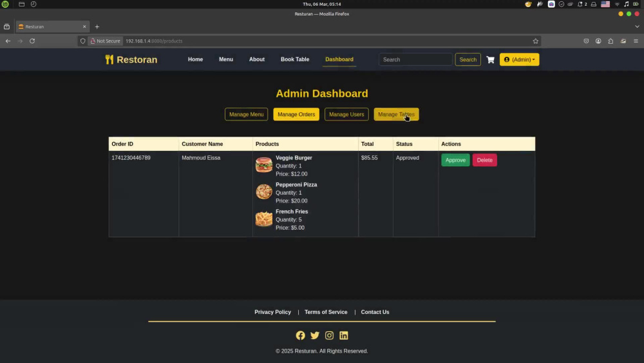Click the Manage Tables button

click(x=396, y=114)
